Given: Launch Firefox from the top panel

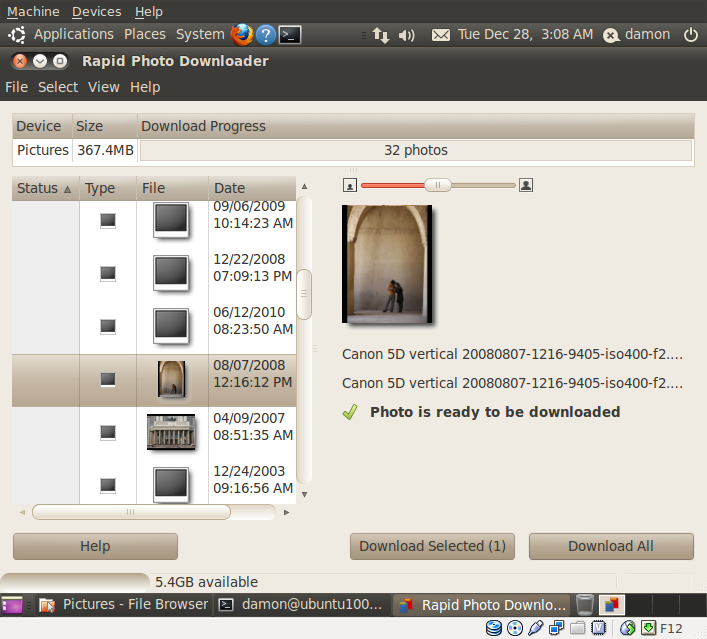Looking at the screenshot, I should (242, 35).
